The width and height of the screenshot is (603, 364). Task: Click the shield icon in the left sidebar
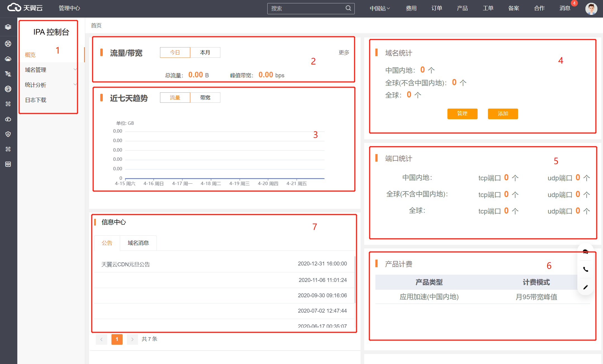8,134
